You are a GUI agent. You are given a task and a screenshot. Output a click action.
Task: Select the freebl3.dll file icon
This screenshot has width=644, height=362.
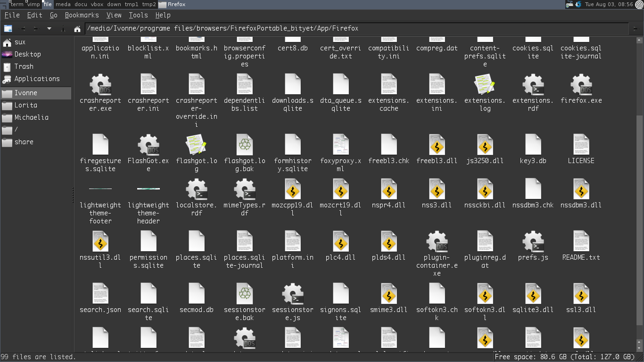coord(437,145)
